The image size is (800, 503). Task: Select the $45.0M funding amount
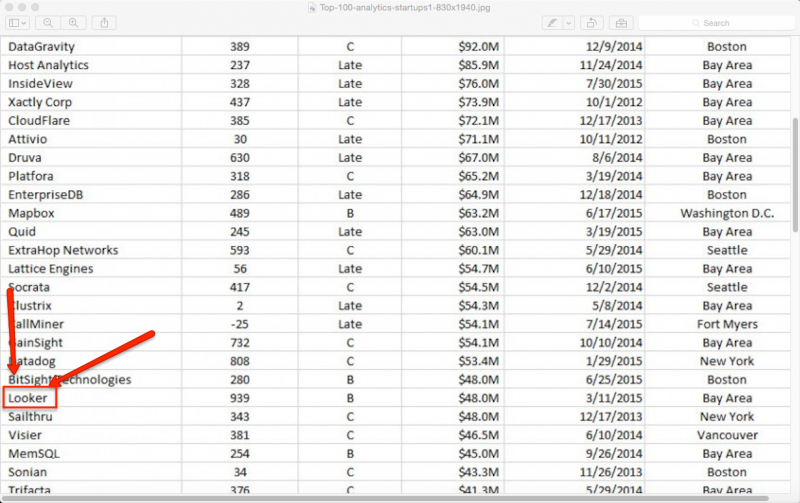[479, 454]
